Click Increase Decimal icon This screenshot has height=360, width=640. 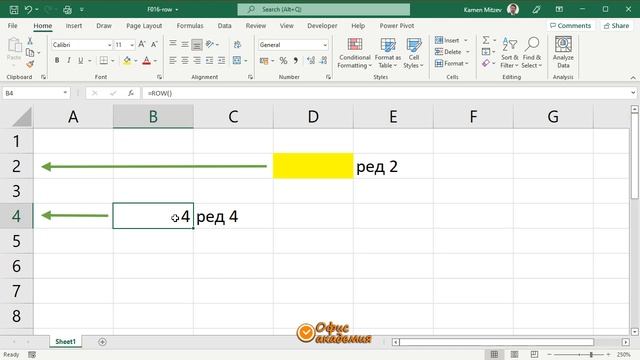coord(311,61)
